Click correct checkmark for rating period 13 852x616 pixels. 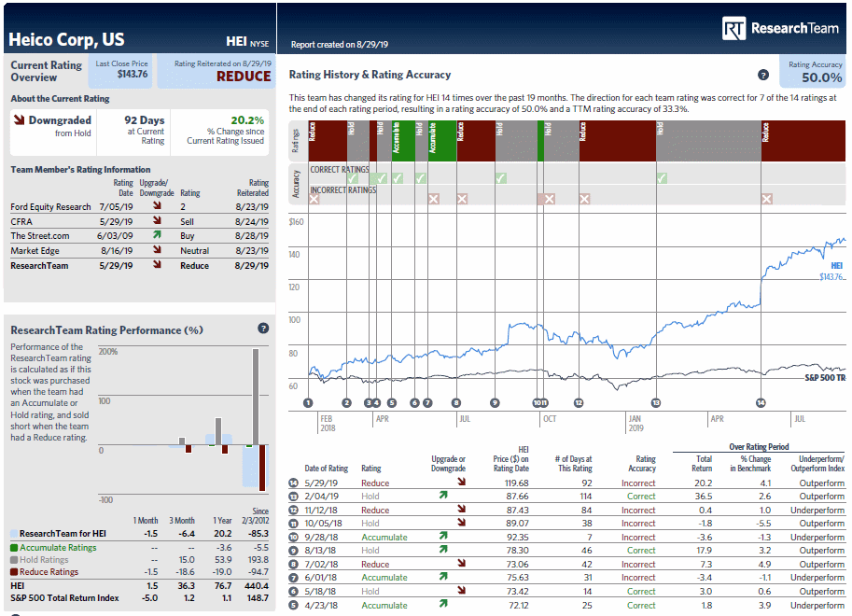pyautogui.click(x=662, y=178)
